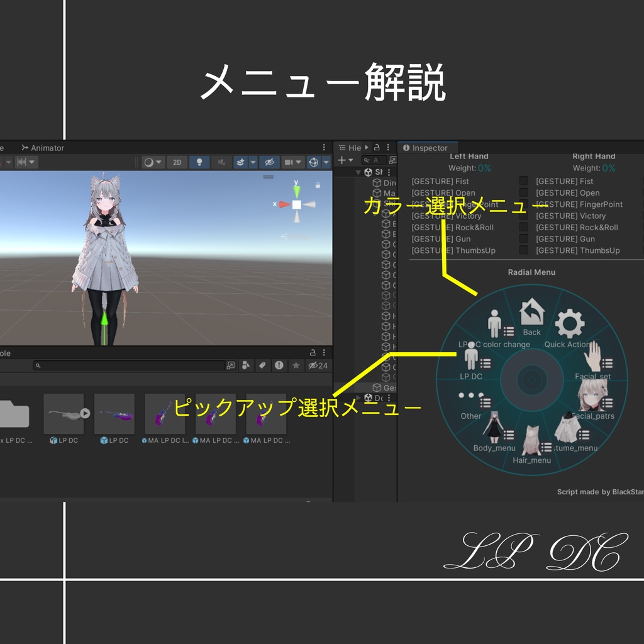Image resolution: width=644 pixels, height=644 pixels.
Task: Open dropdown arrow beside Hierarchy plus
Action: (x=350, y=160)
